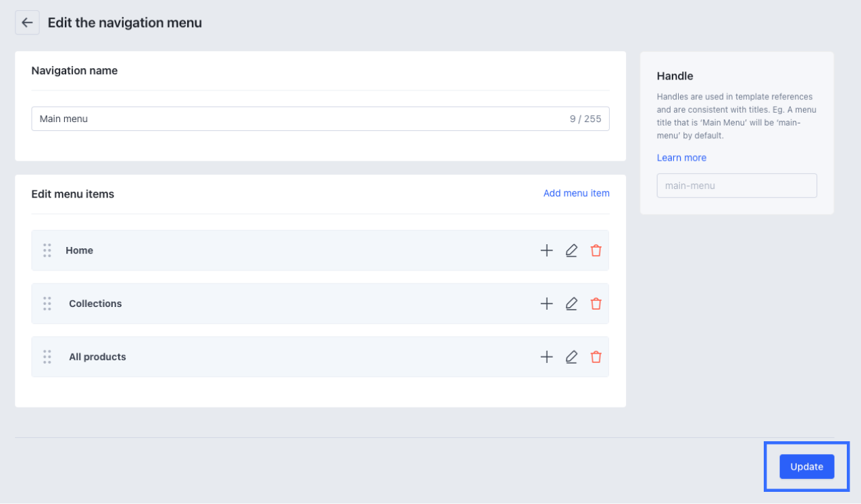Grab the drag handle for Home
The height and width of the screenshot is (504, 861).
pos(47,250)
